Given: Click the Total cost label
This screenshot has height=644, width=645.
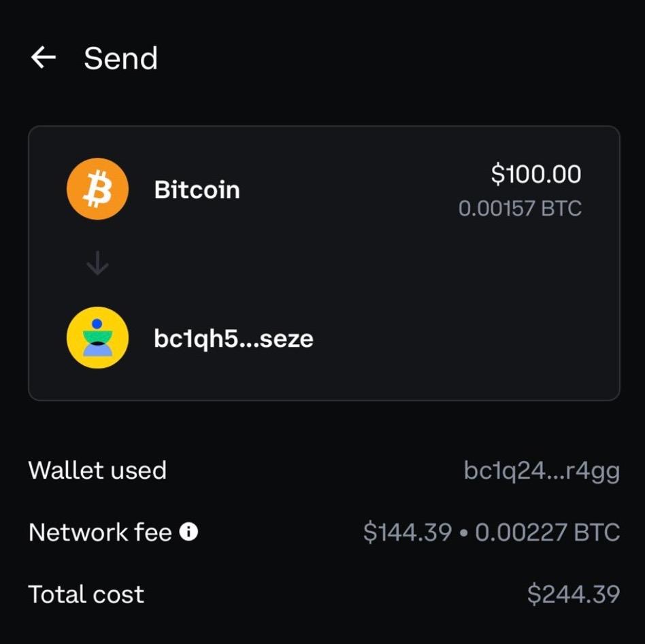Looking at the screenshot, I should tap(86, 594).
